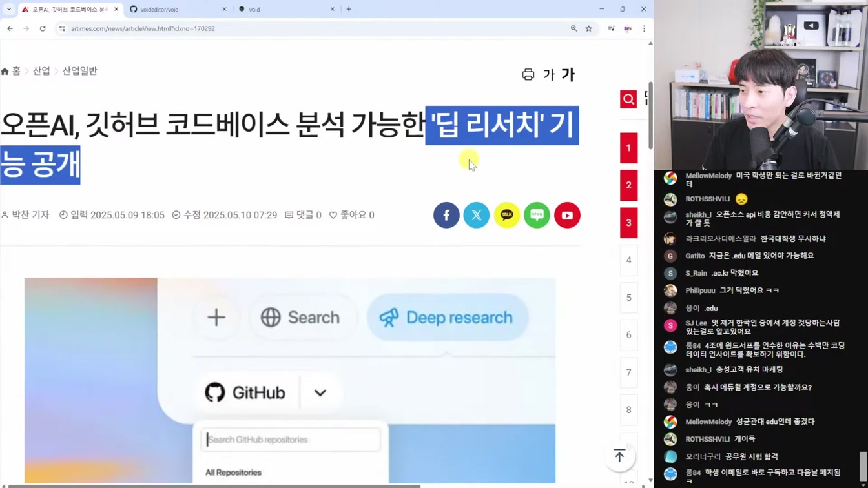Open the site information icon in address bar
Viewport: 868px width, 488px height.
click(x=62, y=28)
